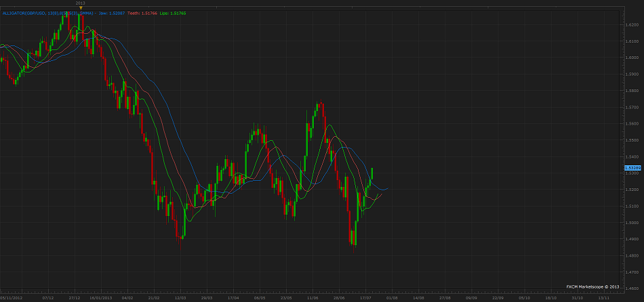The height and width of the screenshot is (302, 644).
Task: Click the latest green candlestick on chart
Action: click(x=372, y=173)
